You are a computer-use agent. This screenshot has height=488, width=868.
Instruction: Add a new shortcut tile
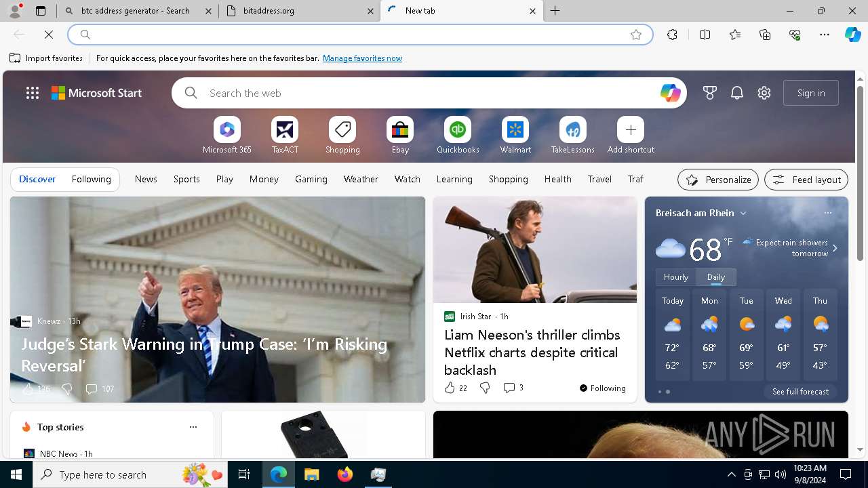pos(631,136)
